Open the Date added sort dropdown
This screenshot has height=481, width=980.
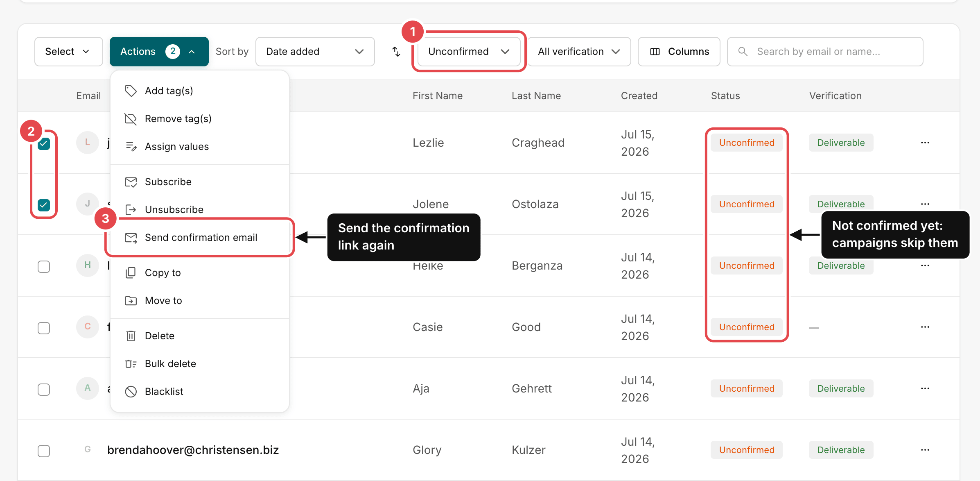(315, 52)
